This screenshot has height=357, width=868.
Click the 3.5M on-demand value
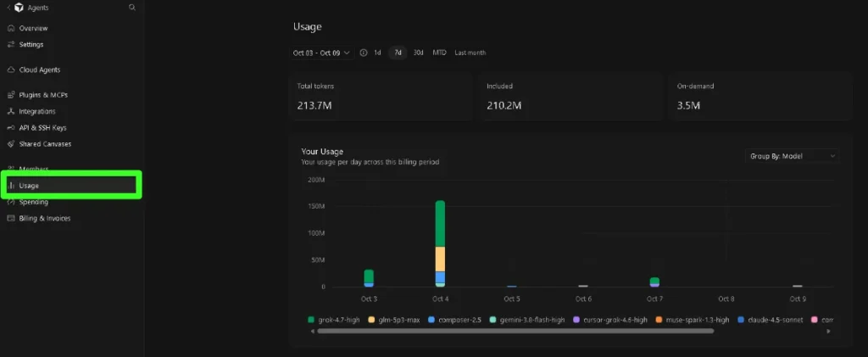pyautogui.click(x=688, y=106)
